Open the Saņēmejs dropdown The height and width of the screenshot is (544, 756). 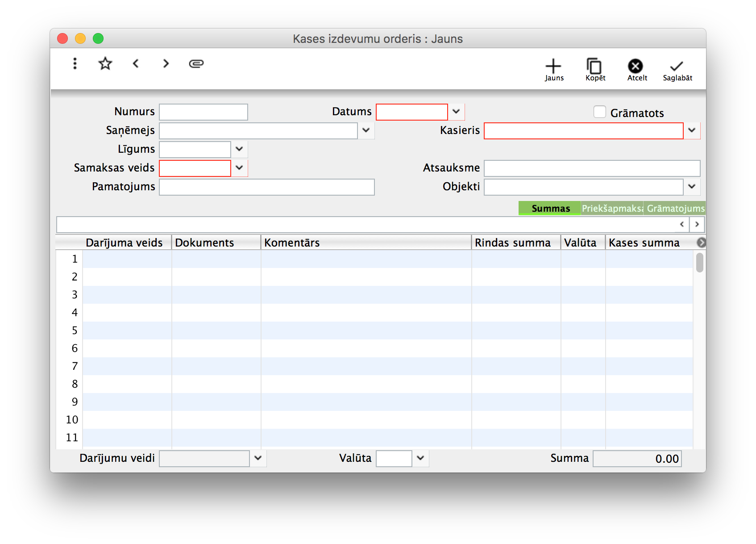click(x=366, y=130)
